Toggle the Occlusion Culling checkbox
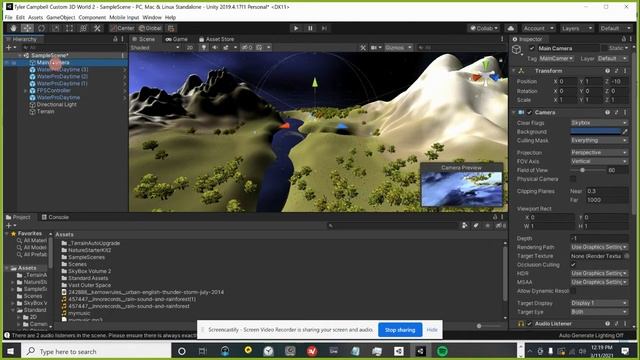 point(573,265)
